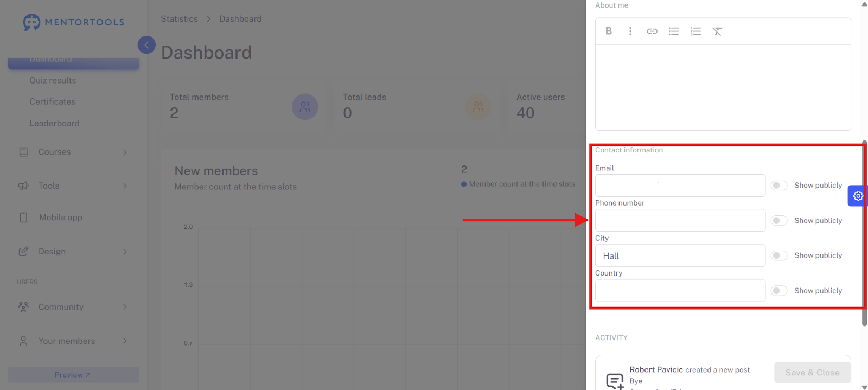Viewport: 868px width, 390px height.
Task: Collapse sidebar with the blue arrow button
Action: pyautogui.click(x=146, y=45)
